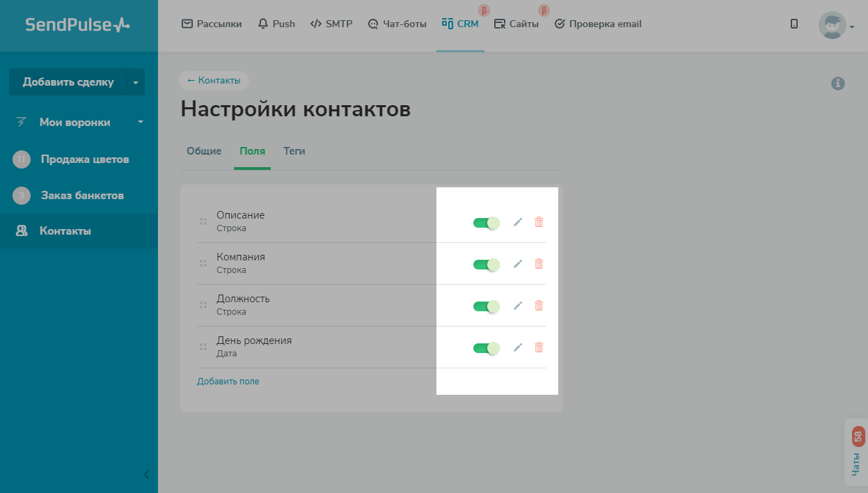Open the Чаты side panel
This screenshot has width=868, height=493.
(x=856, y=452)
